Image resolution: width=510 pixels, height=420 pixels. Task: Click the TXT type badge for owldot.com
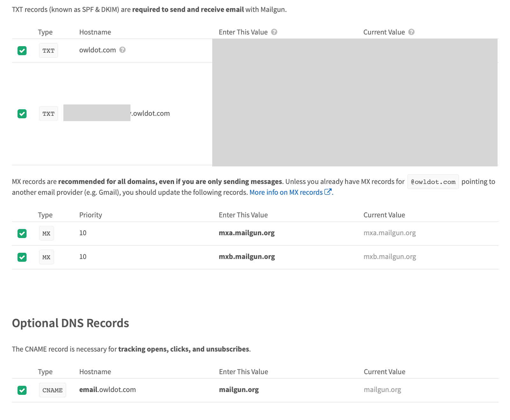click(48, 50)
